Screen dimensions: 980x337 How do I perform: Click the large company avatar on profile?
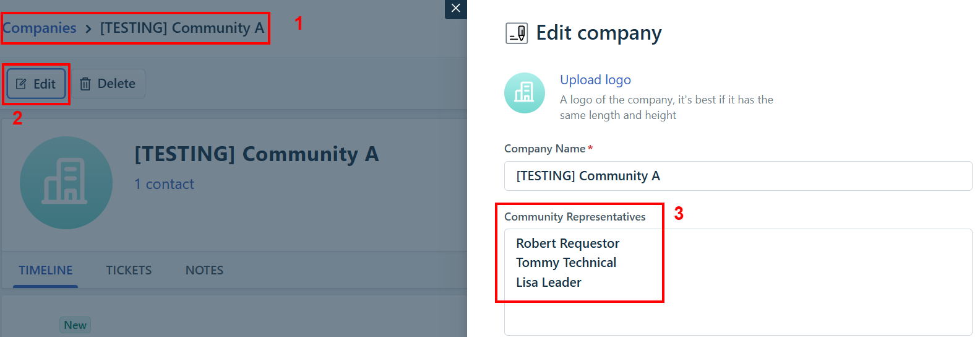click(x=66, y=183)
